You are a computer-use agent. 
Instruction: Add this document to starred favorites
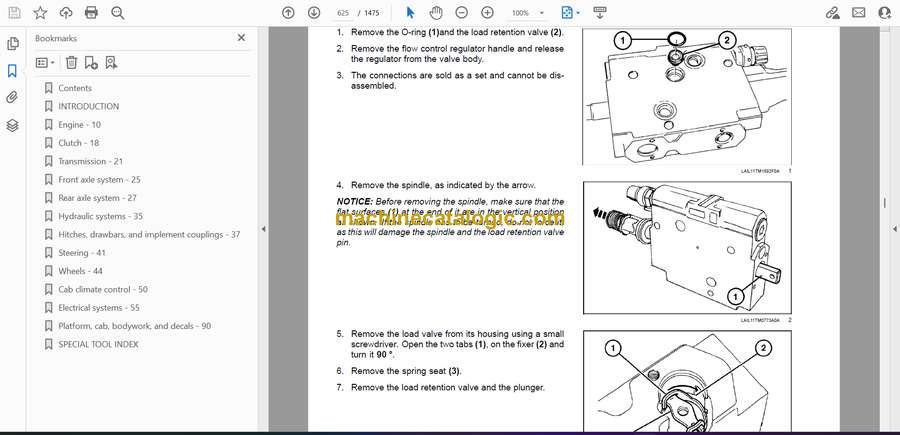pos(40,13)
